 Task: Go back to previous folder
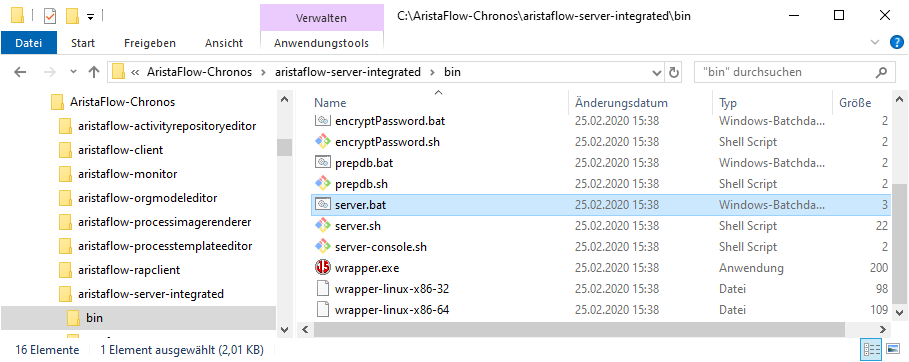20,72
